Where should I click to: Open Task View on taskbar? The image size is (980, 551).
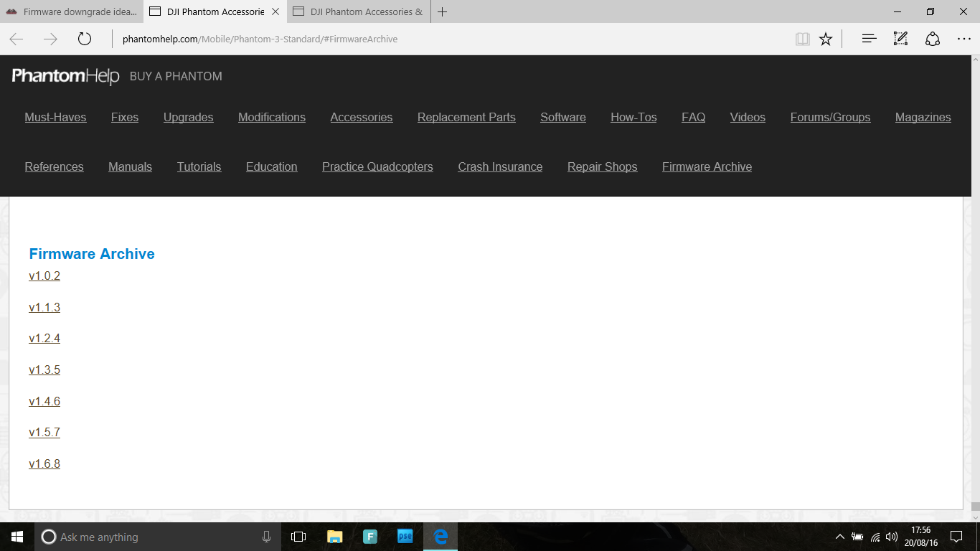tap(298, 537)
